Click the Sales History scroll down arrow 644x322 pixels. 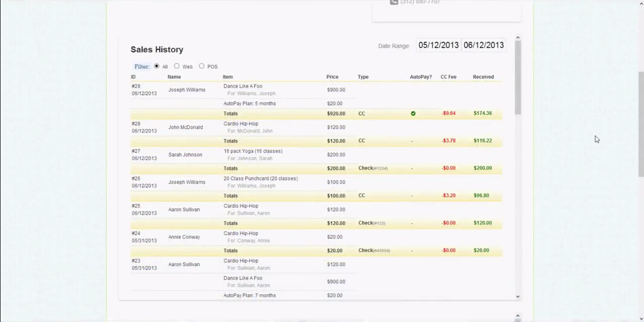point(518,297)
